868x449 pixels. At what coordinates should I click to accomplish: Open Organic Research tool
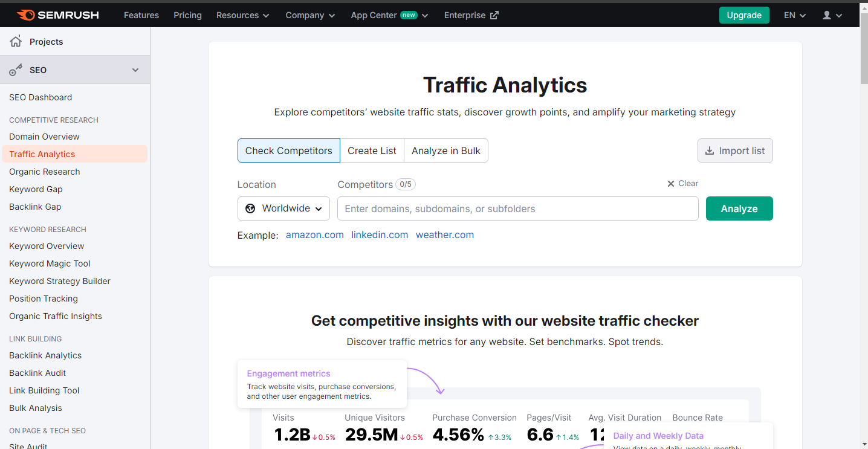(45, 172)
